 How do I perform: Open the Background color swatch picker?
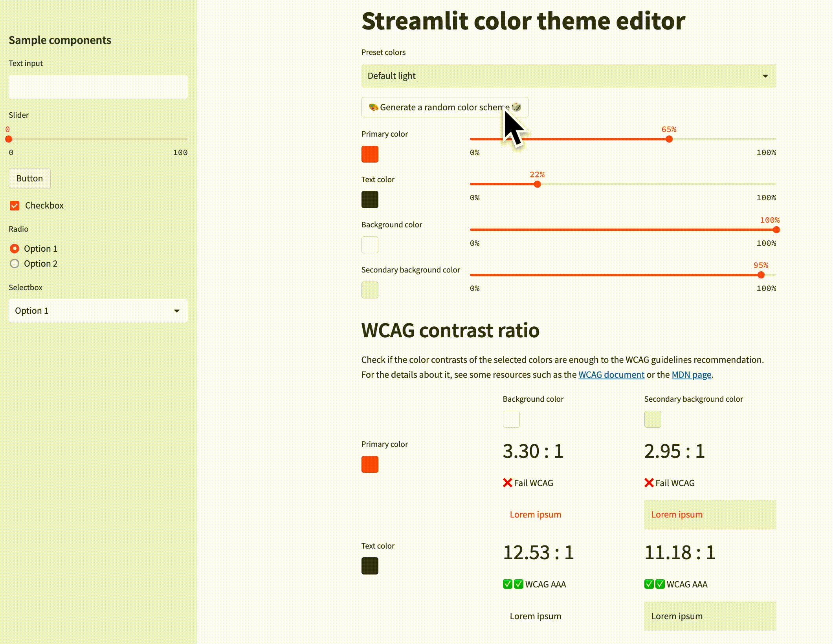click(x=369, y=245)
